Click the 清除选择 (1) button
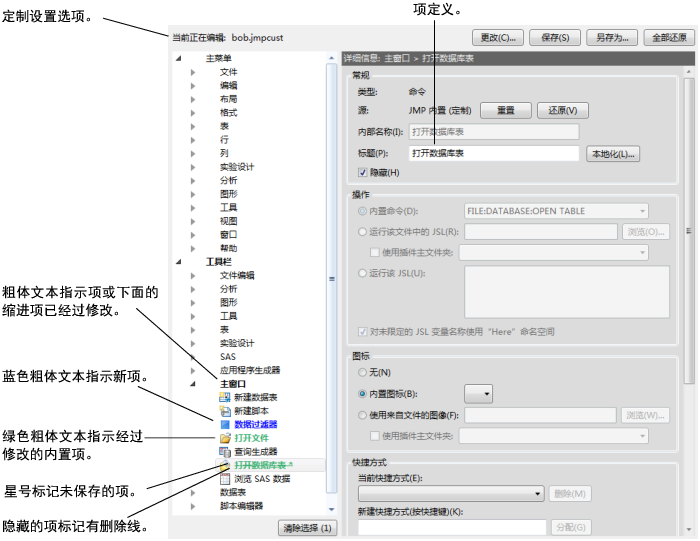700x541 pixels. click(307, 528)
